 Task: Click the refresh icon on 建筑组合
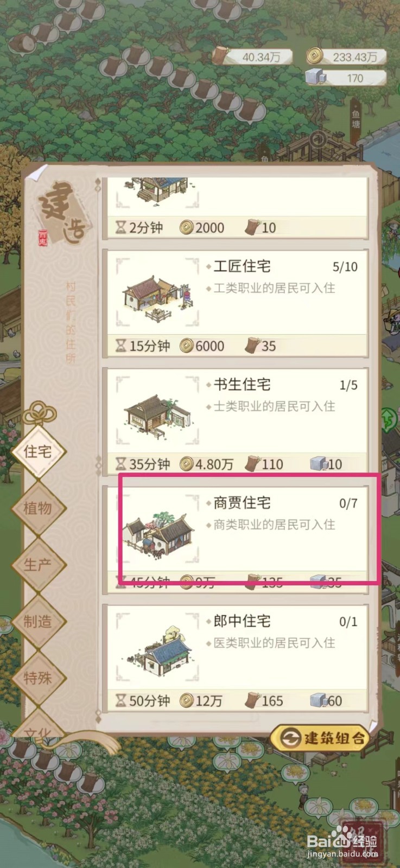tap(291, 738)
